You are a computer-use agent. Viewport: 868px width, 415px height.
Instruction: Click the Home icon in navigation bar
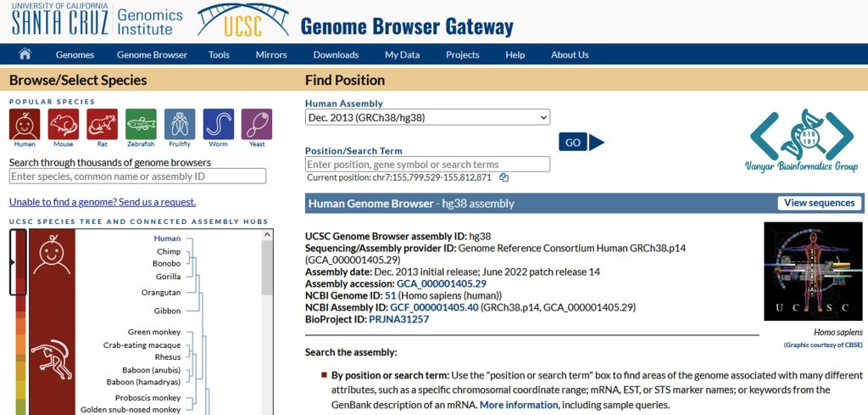[25, 54]
